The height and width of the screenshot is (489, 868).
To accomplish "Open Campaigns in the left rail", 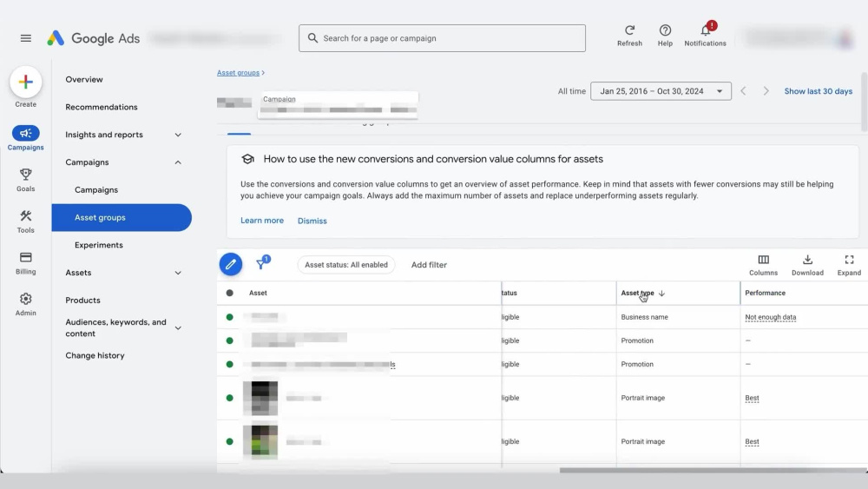I will click(x=25, y=138).
